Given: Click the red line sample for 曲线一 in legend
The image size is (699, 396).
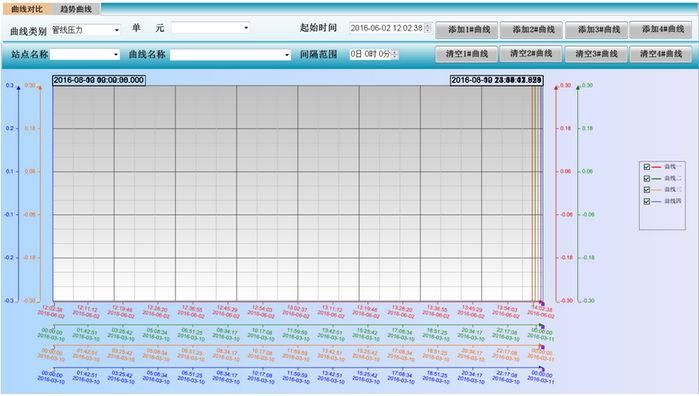Looking at the screenshot, I should tap(656, 167).
